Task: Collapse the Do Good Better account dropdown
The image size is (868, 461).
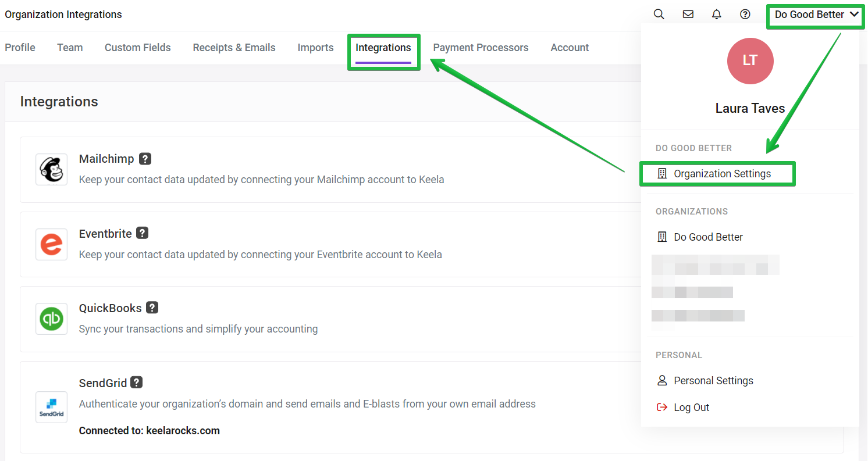Action: click(817, 15)
